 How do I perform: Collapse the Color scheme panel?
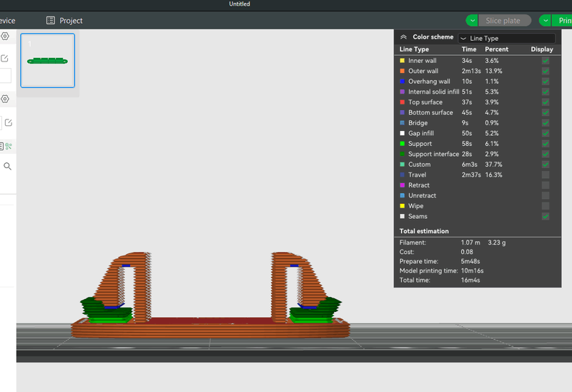coord(403,37)
